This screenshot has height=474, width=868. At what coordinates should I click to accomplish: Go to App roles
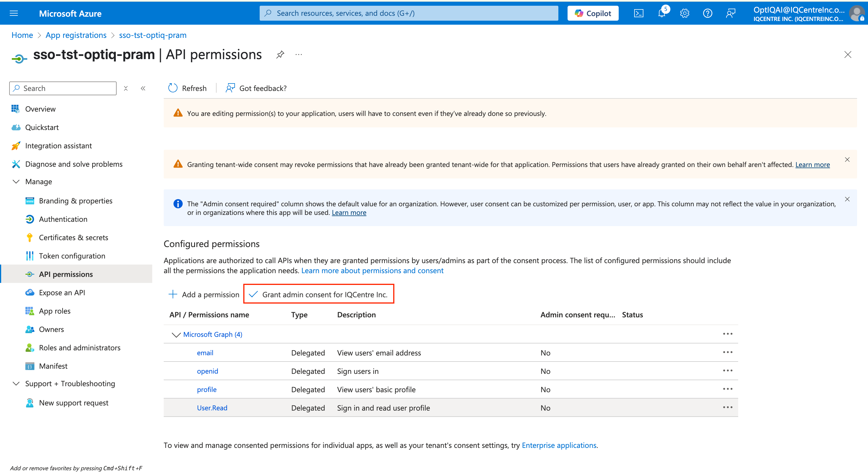(55, 311)
